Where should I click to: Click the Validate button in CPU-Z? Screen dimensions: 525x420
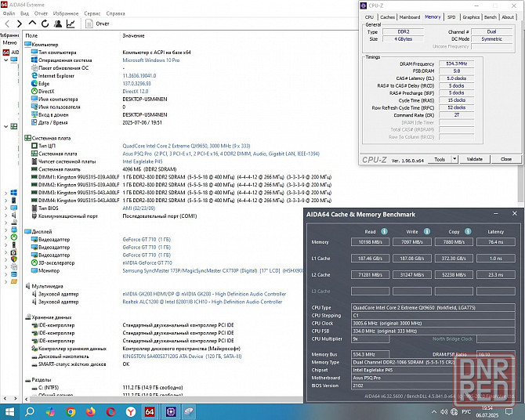point(474,159)
